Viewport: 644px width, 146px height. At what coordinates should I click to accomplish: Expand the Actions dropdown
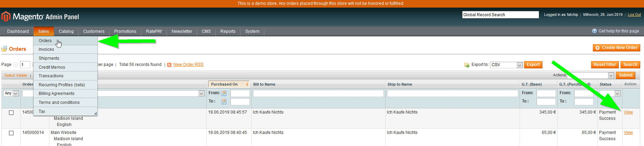590,75
